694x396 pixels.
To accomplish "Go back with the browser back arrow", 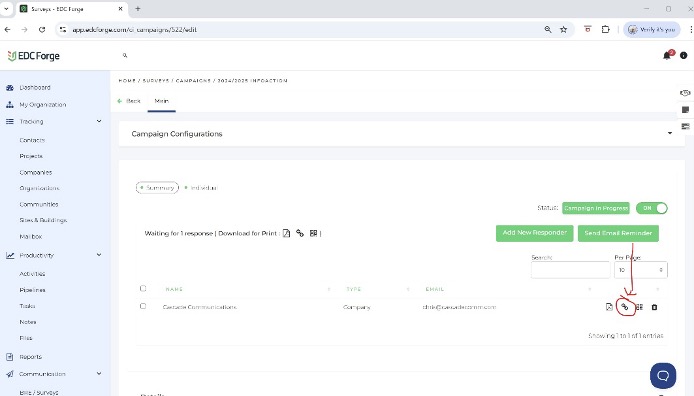I will tap(8, 30).
